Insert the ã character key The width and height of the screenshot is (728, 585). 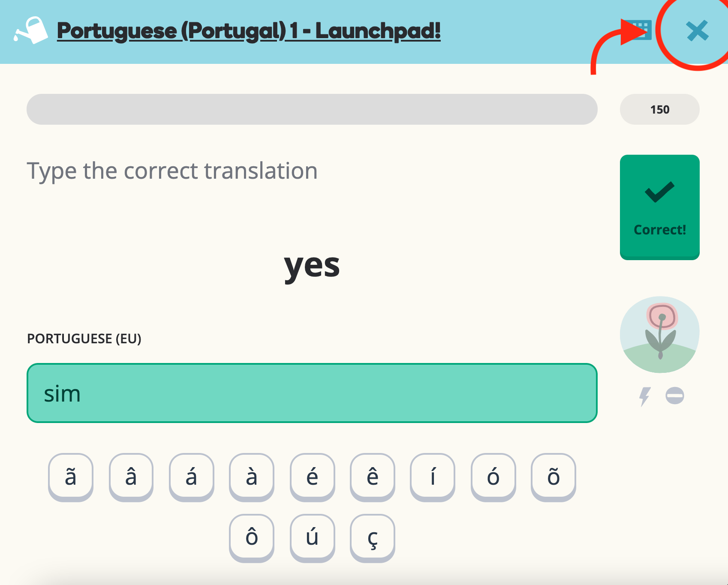(x=71, y=477)
